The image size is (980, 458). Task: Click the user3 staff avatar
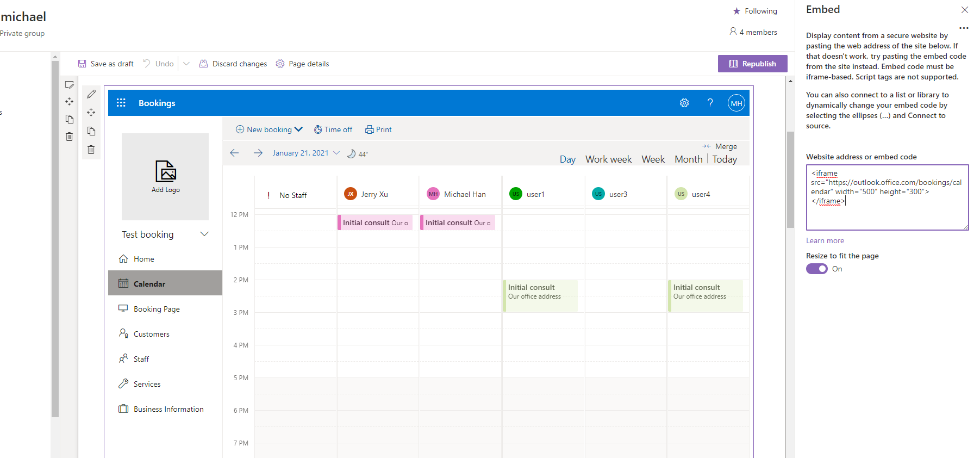point(598,194)
